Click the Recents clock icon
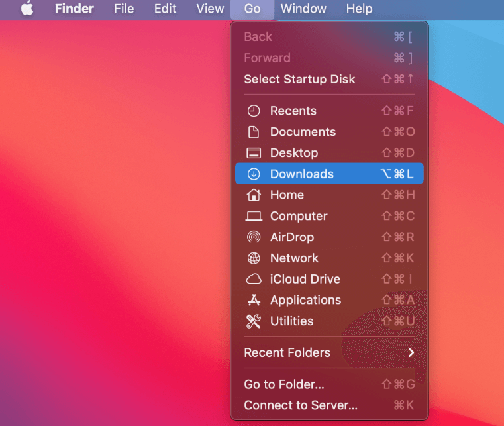 click(254, 111)
